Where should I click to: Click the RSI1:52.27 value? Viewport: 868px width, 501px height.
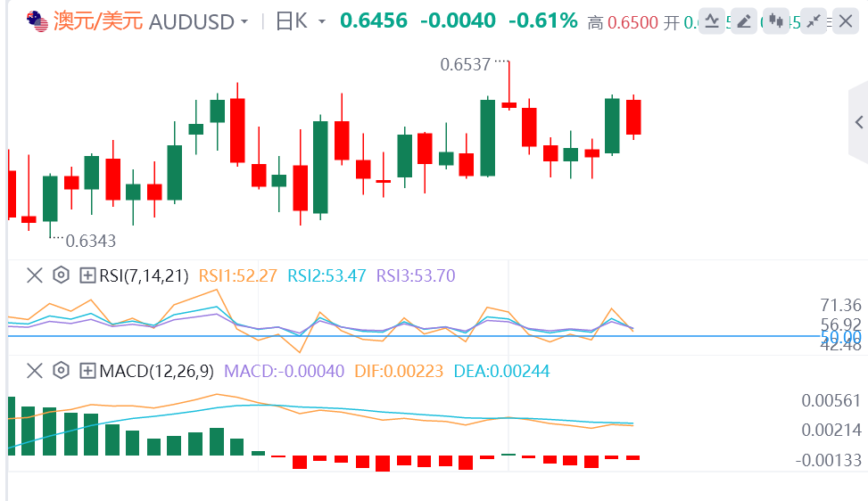(237, 275)
